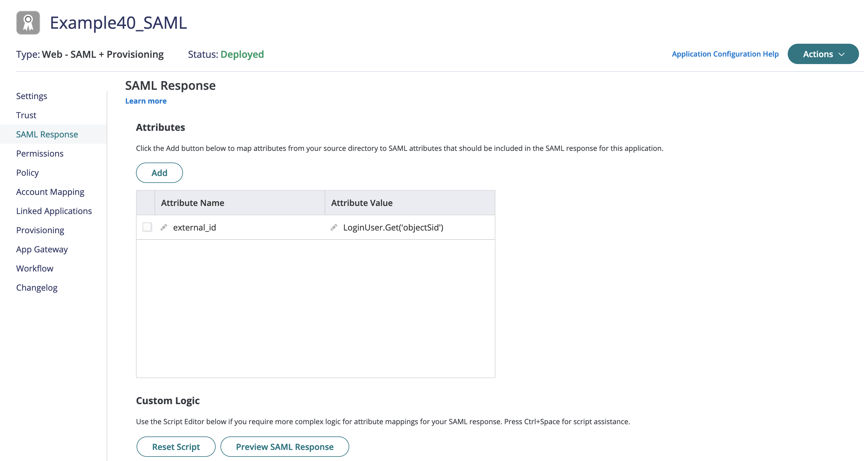Open the Permissions section

[40, 154]
